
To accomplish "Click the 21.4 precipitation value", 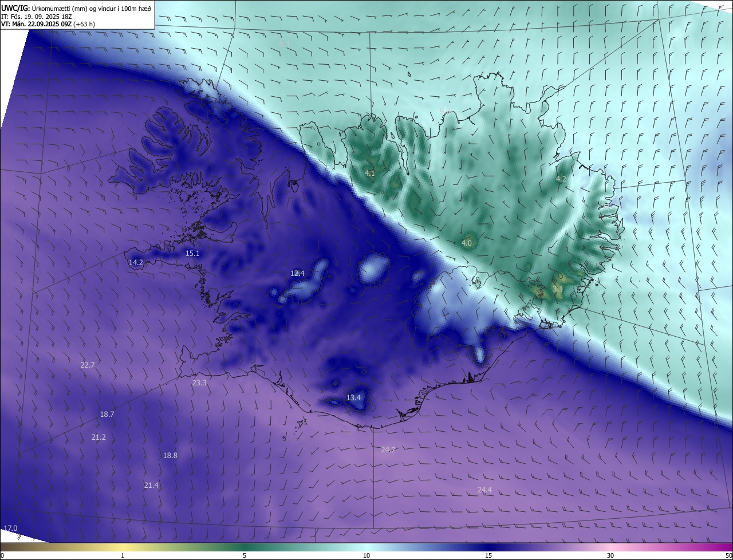I will point(151,485).
